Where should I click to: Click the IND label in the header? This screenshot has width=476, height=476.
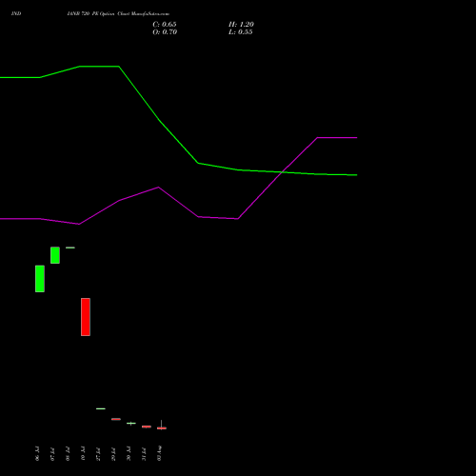(x=16, y=14)
